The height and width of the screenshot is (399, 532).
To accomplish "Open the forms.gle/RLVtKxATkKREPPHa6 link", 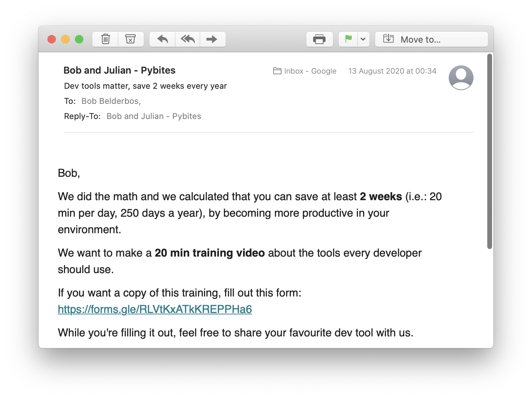I will point(155,309).
